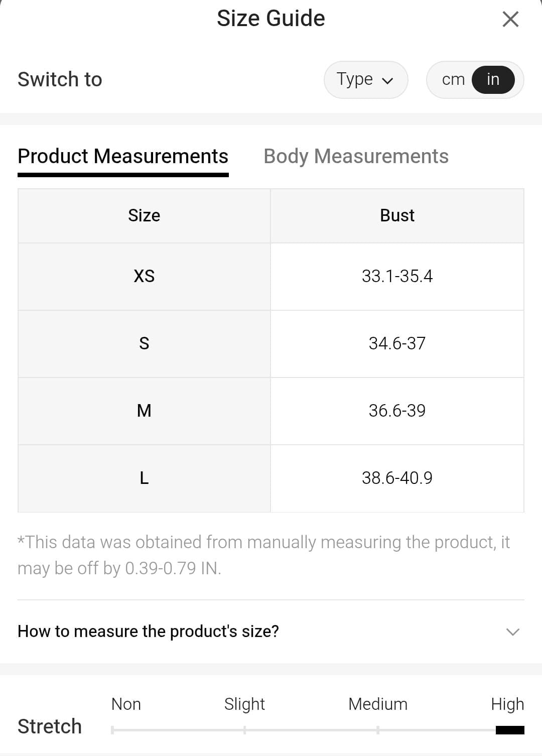Click the XS size row cell
542x756 pixels.
[x=144, y=276]
